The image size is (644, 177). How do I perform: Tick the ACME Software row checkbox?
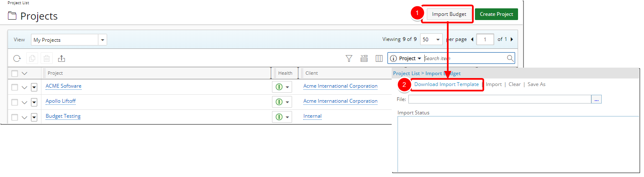pyautogui.click(x=15, y=87)
